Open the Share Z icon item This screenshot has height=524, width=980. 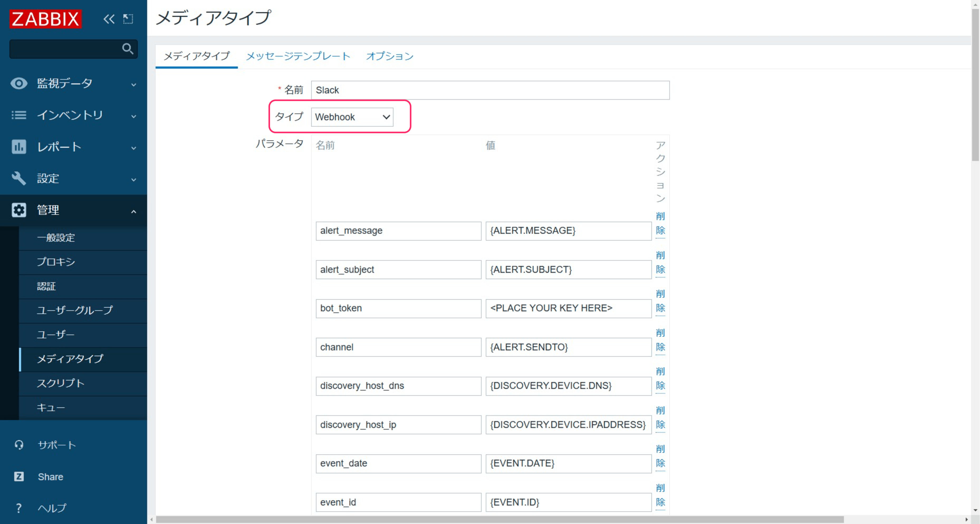(19, 477)
